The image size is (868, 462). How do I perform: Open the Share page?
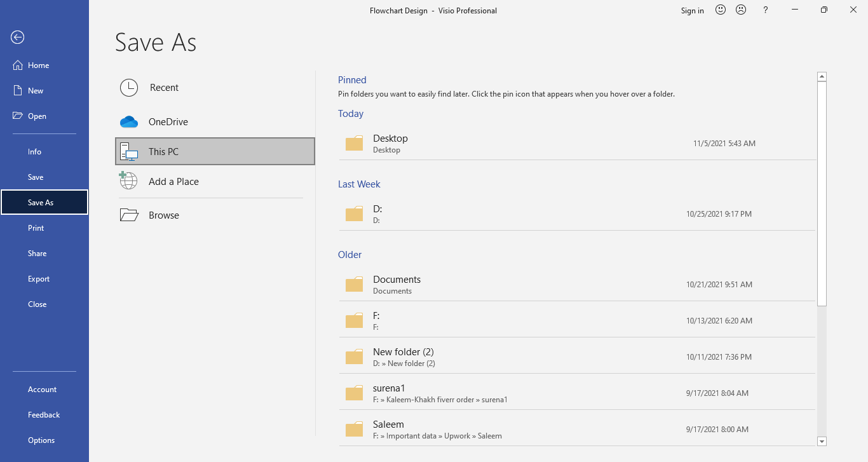[44, 254]
